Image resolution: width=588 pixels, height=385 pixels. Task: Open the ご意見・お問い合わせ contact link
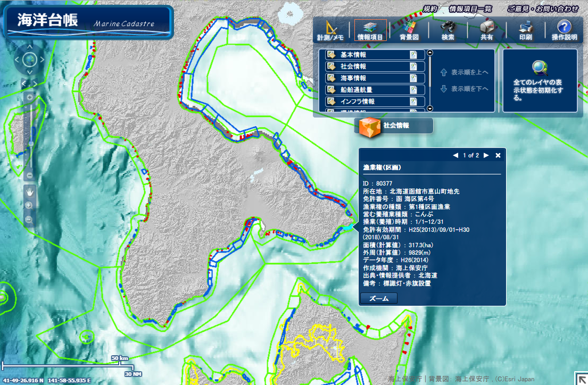543,9
